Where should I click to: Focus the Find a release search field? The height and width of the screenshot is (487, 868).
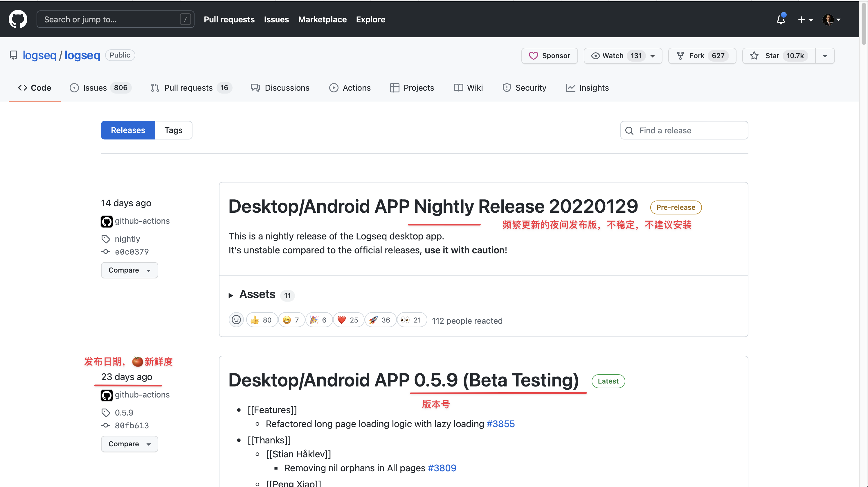tap(684, 130)
